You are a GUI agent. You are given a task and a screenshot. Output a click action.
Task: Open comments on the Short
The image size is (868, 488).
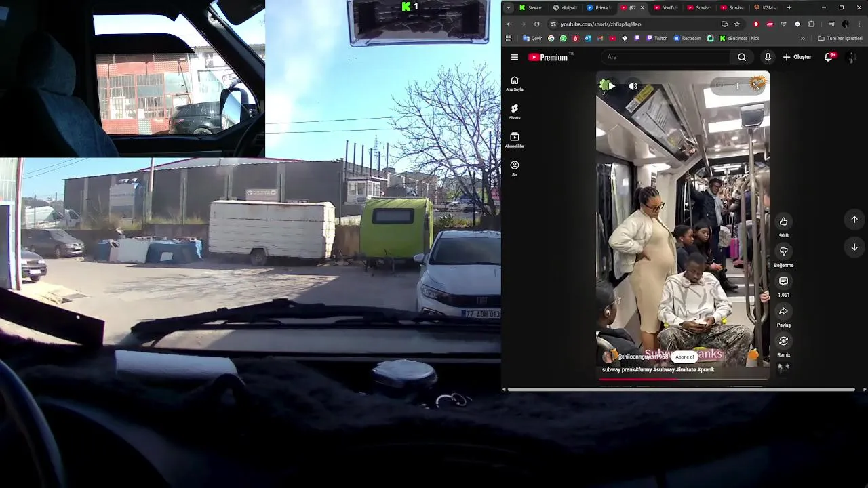[783, 281]
